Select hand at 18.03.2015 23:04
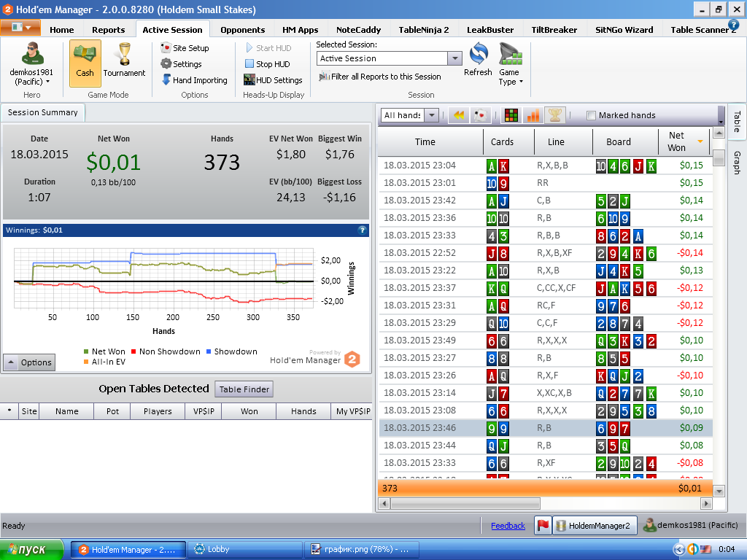Viewport: 747px width, 560px height. (546, 166)
